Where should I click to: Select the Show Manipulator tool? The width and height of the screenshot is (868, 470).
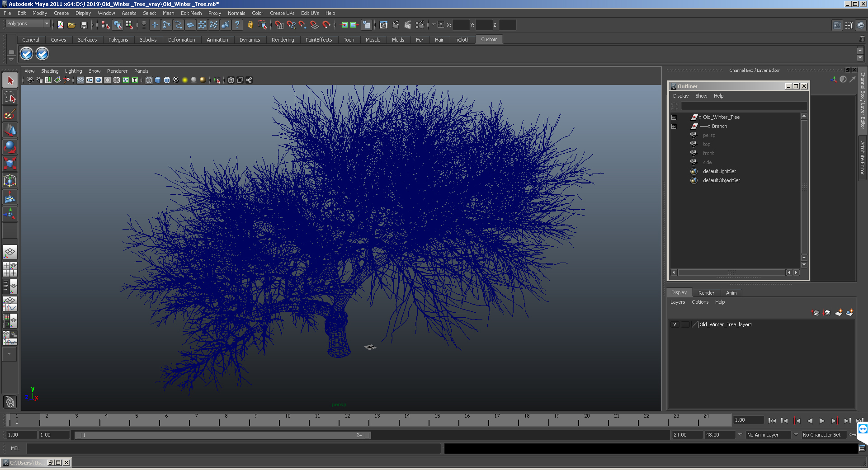pyautogui.click(x=10, y=213)
